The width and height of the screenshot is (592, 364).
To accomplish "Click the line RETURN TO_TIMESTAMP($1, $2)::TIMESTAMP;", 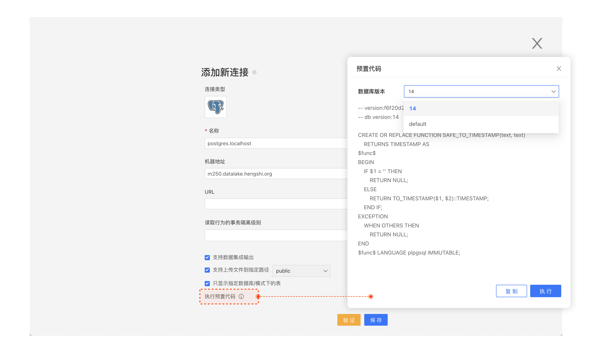I will (x=429, y=198).
